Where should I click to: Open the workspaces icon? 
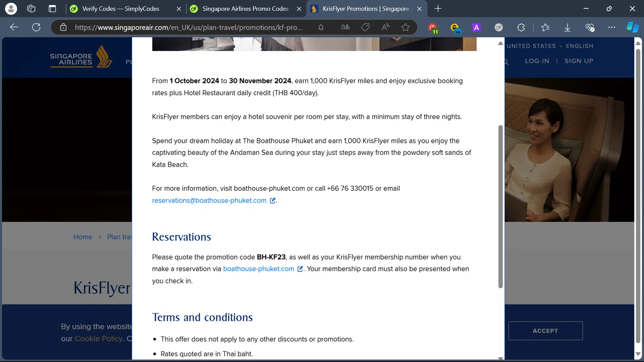point(31,9)
